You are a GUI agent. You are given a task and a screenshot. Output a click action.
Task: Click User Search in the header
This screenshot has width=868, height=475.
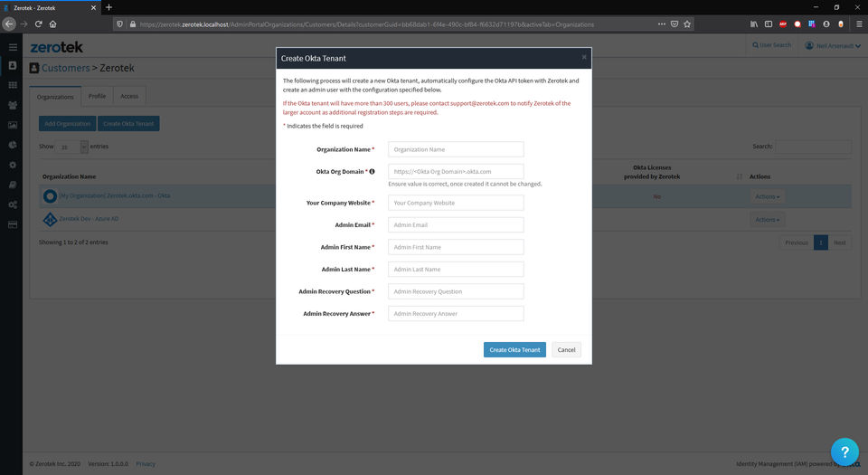[771, 45]
